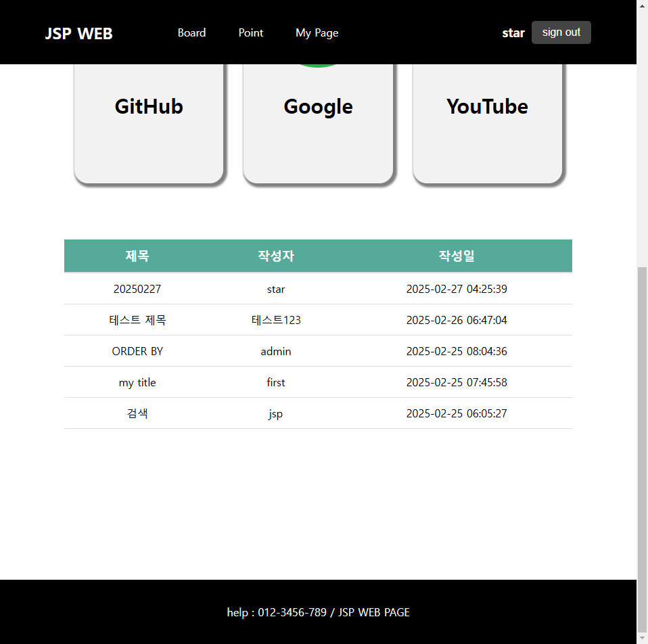The image size is (648, 644).
Task: Click date 2025-02-27 04:25:39
Action: pos(457,289)
